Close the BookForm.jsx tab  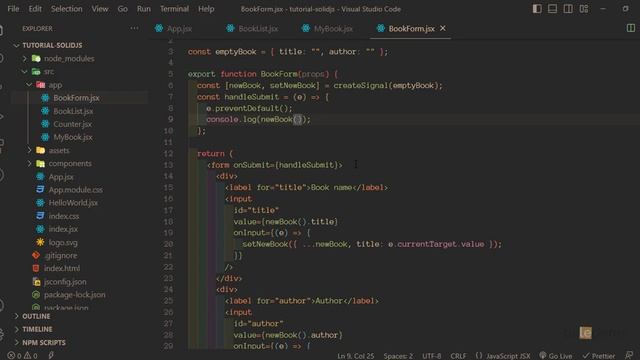443,28
